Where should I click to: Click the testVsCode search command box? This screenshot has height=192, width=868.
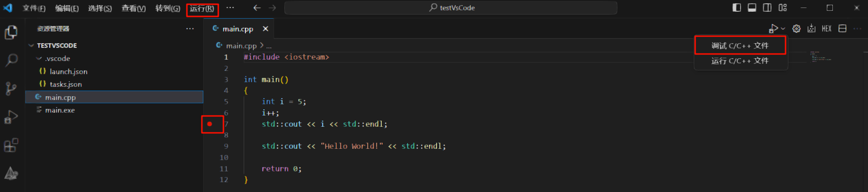coord(451,8)
